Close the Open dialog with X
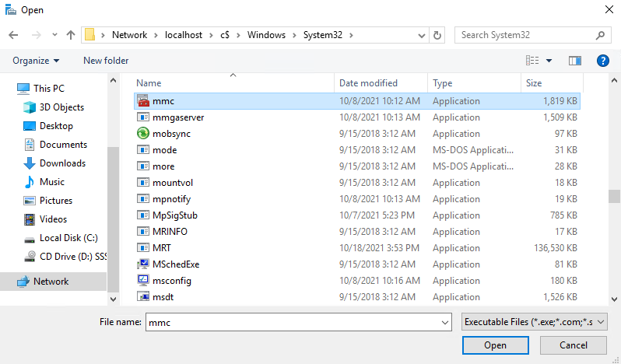 tap(609, 9)
